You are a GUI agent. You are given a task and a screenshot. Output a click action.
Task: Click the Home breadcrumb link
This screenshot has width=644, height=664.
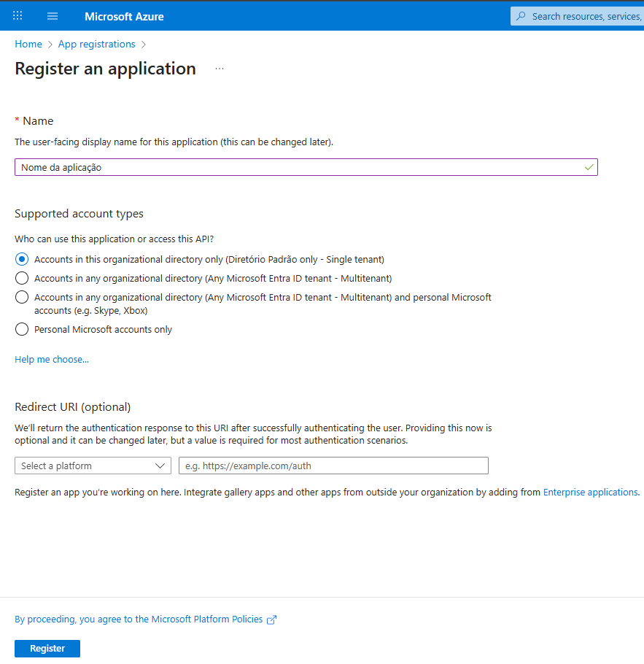28,44
